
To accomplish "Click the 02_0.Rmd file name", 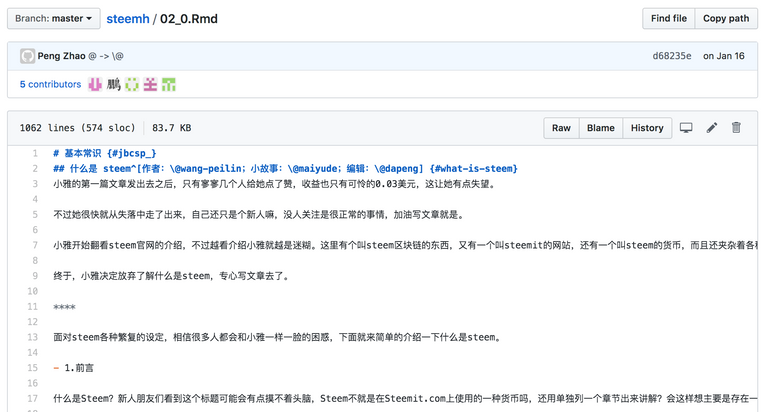I will coord(189,19).
